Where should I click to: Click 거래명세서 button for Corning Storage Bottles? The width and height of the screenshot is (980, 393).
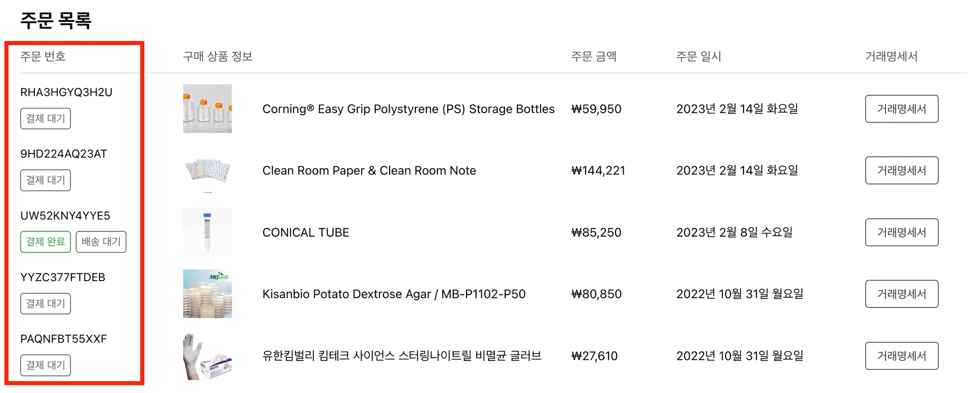901,109
